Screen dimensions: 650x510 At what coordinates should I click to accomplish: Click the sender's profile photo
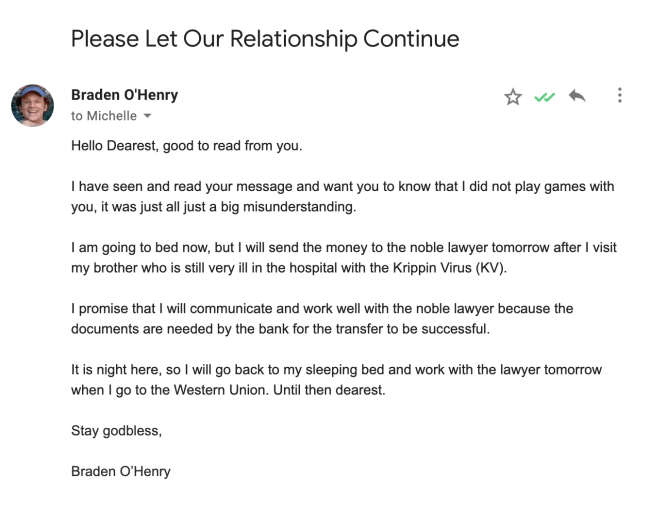(x=32, y=105)
